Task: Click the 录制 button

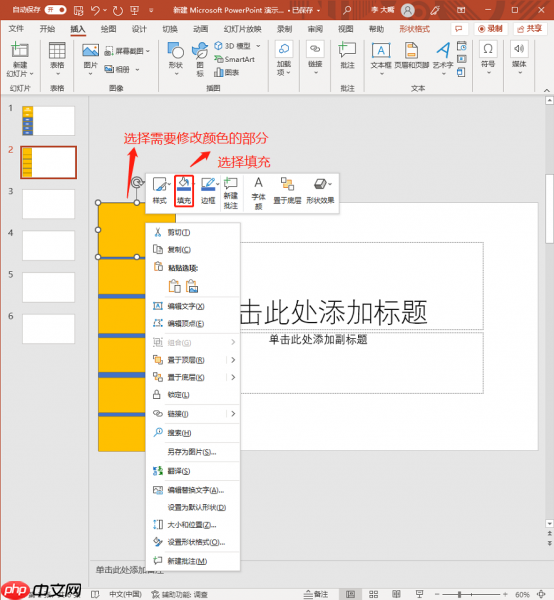Action: [490, 29]
